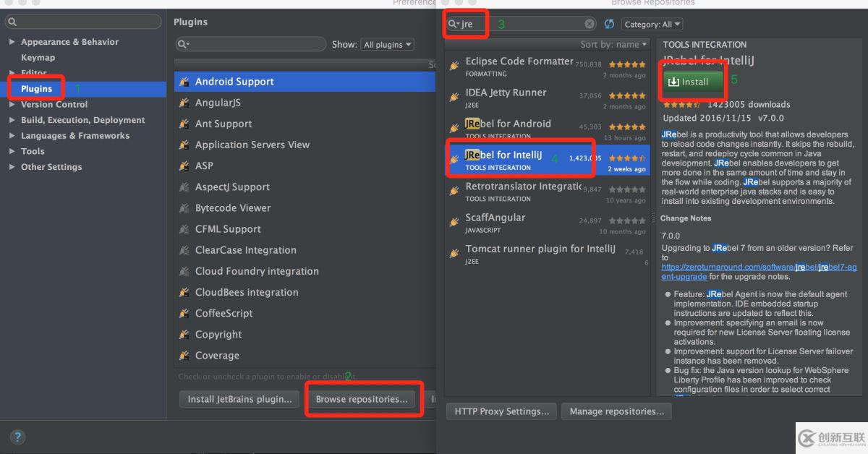Image resolution: width=868 pixels, height=454 pixels.
Task: Open the Show 'All plugins' dropdown
Action: point(388,45)
